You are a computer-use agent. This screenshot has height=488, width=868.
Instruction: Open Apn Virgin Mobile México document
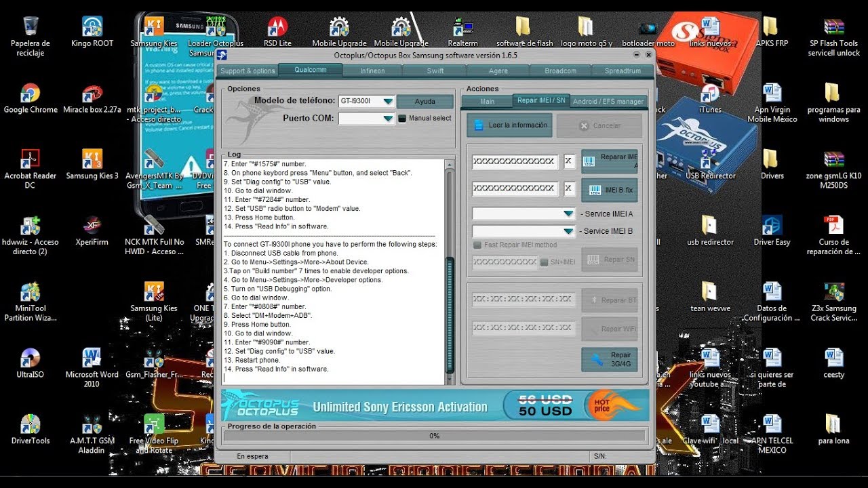click(772, 103)
